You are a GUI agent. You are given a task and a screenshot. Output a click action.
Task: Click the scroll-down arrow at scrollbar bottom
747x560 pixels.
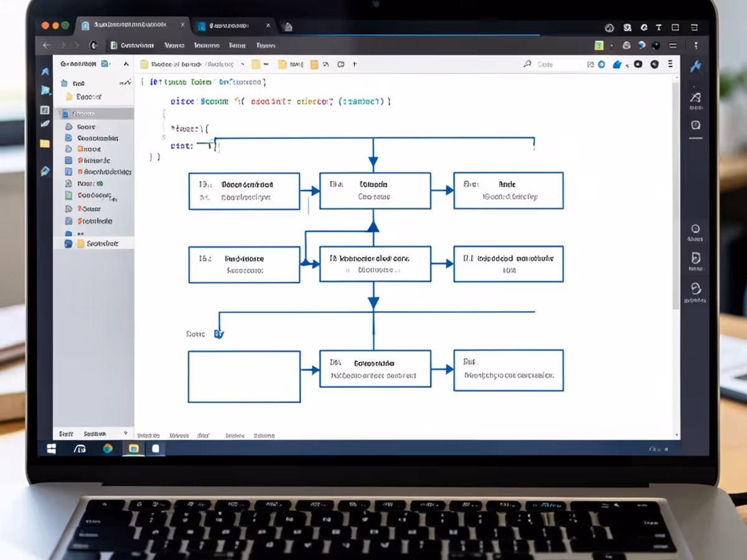pos(677,434)
